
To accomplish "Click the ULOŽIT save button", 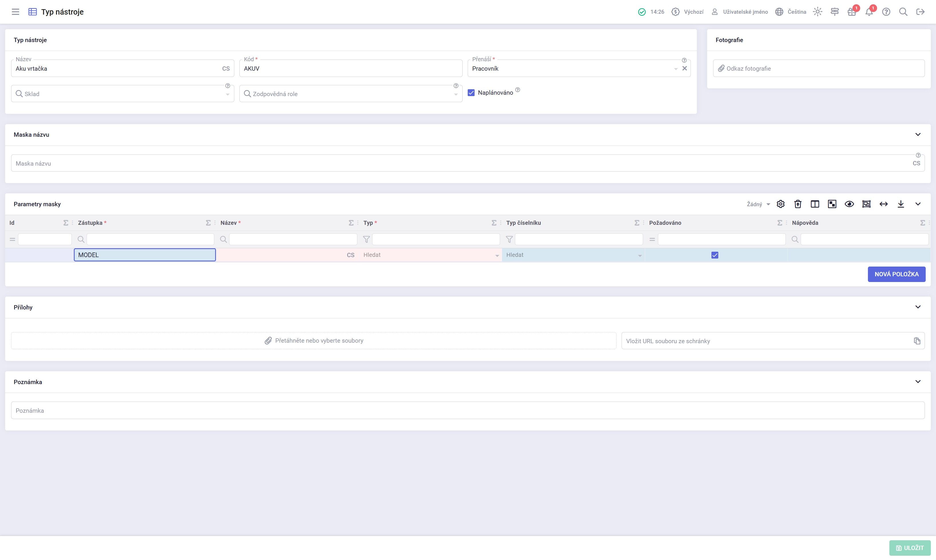I will click(x=910, y=548).
